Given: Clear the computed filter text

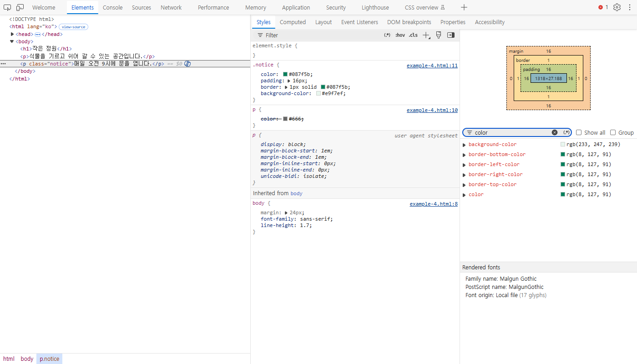Looking at the screenshot, I should pyautogui.click(x=555, y=132).
